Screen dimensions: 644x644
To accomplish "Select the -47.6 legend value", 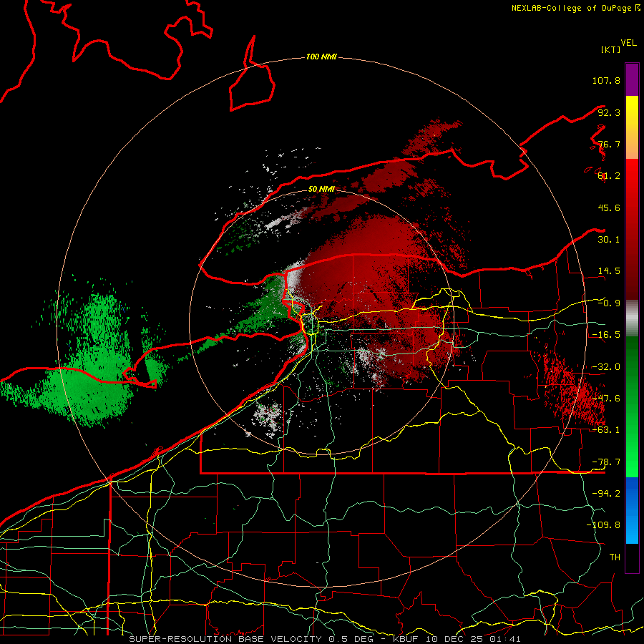I will 606,399.
